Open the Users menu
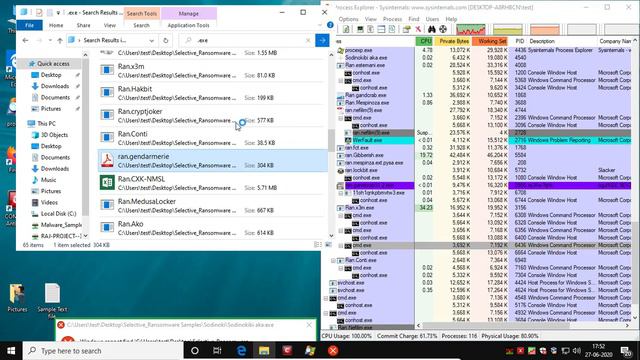Image resolution: width=640 pixels, height=360 pixels. coord(432,19)
